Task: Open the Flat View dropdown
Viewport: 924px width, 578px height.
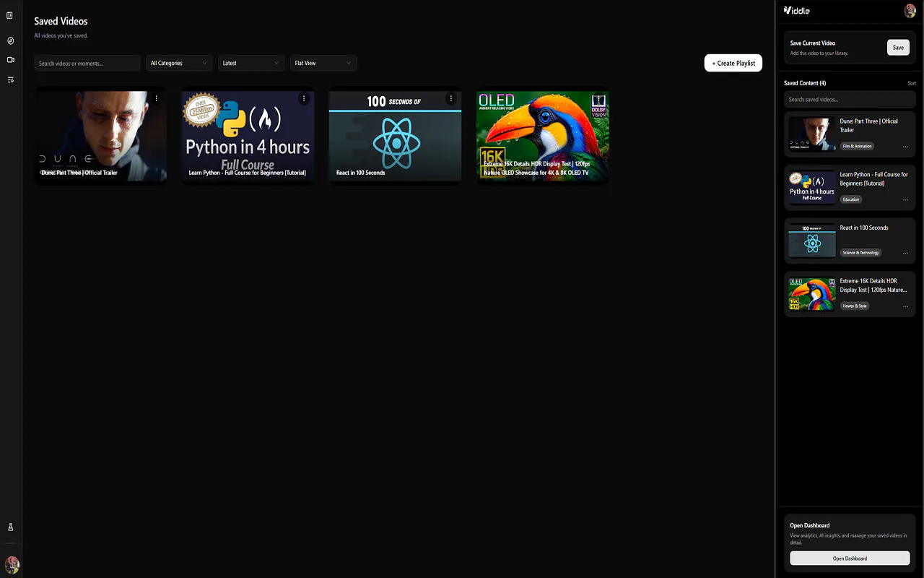Action: point(323,63)
